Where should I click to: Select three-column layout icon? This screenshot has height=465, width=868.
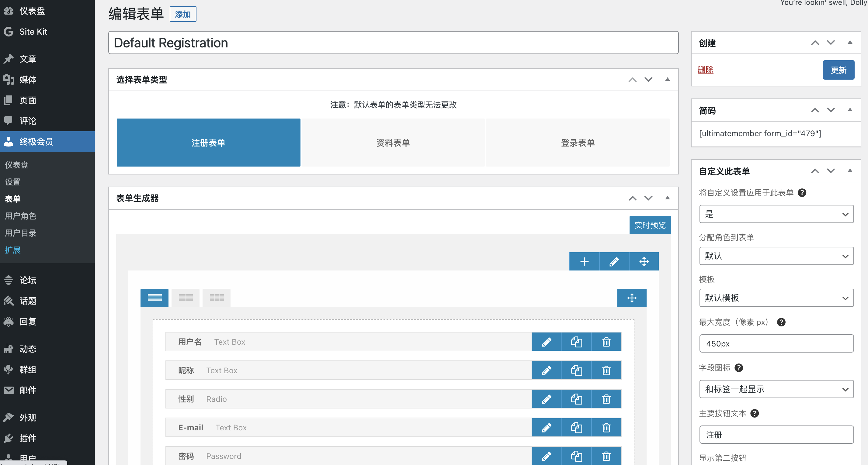coord(216,298)
